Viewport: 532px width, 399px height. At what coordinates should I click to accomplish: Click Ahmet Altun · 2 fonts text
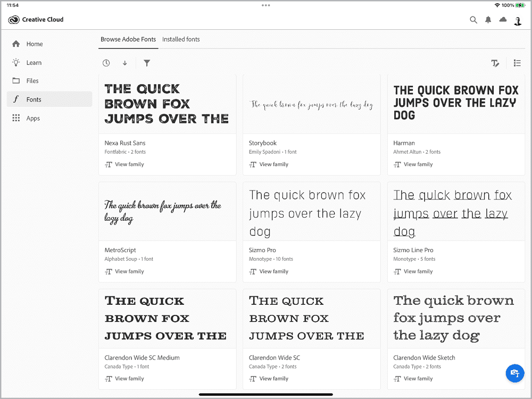pos(417,152)
